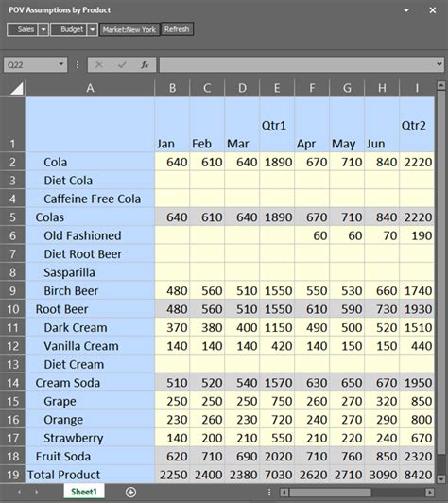
Task: Select the Diet Cola label cell
Action: [90, 181]
